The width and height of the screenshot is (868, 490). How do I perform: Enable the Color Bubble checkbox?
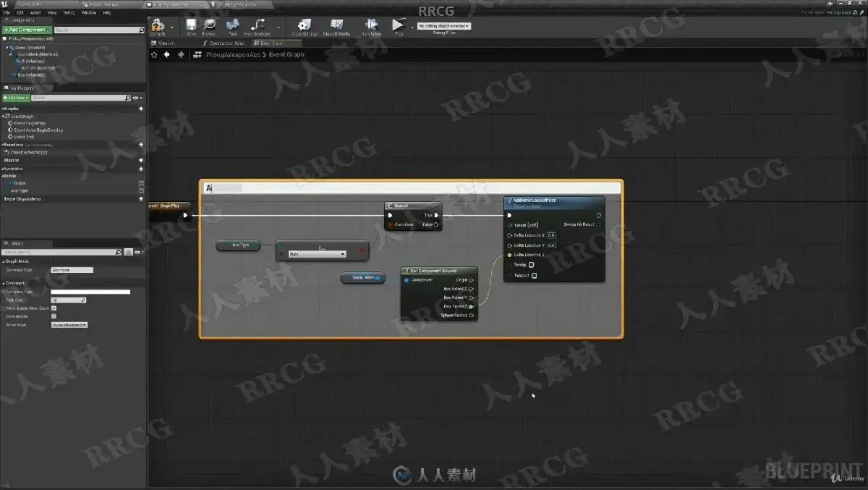coord(54,316)
